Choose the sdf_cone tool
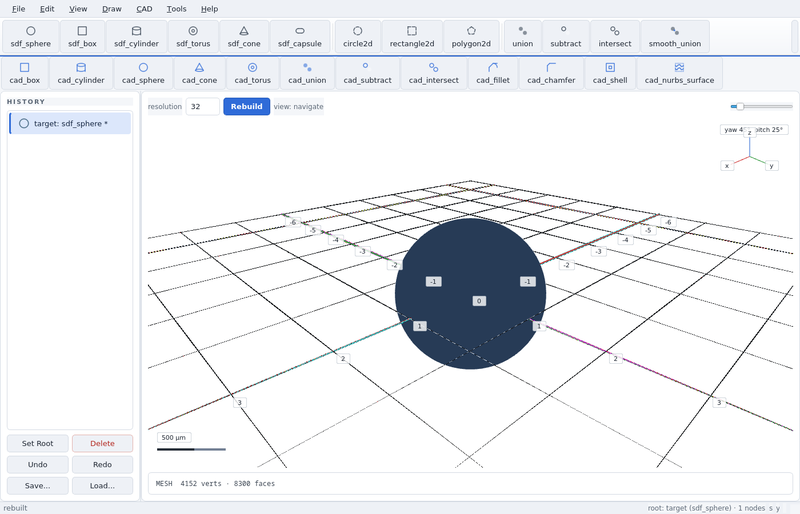 pyautogui.click(x=244, y=37)
